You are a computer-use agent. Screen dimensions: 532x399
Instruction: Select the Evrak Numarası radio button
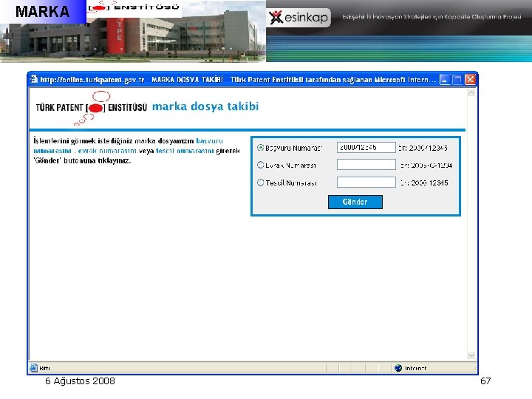260,165
